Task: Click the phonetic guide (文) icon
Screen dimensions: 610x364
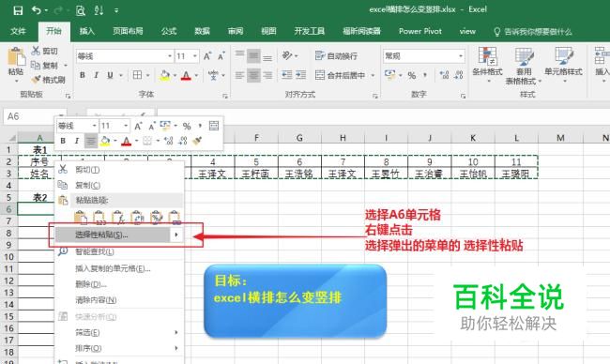Action: coord(213,75)
